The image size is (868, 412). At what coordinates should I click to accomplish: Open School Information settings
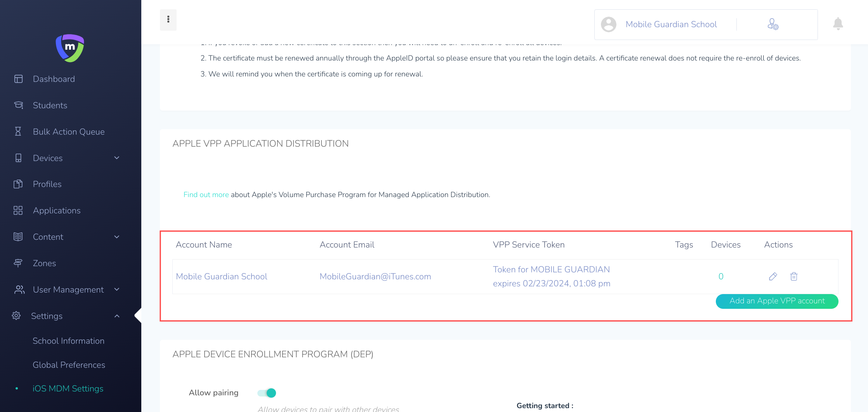click(x=69, y=341)
